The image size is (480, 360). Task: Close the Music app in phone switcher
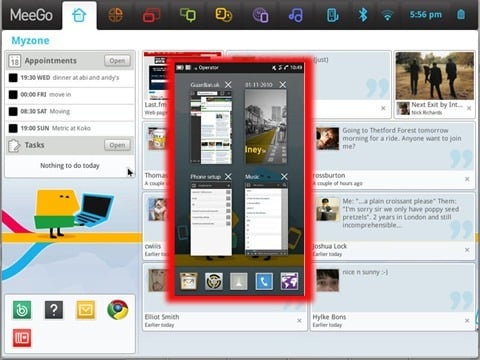pos(284,176)
